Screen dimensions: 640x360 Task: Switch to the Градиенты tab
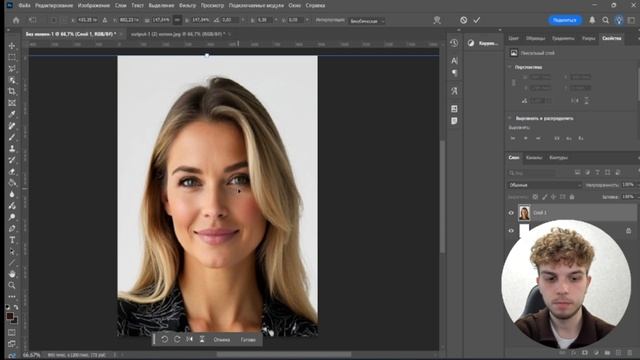pos(563,38)
